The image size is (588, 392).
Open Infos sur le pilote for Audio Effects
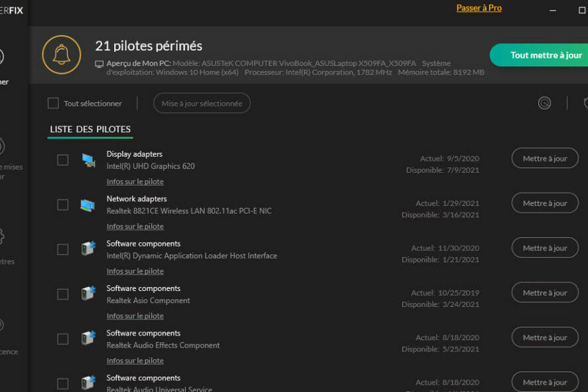pyautogui.click(x=135, y=361)
